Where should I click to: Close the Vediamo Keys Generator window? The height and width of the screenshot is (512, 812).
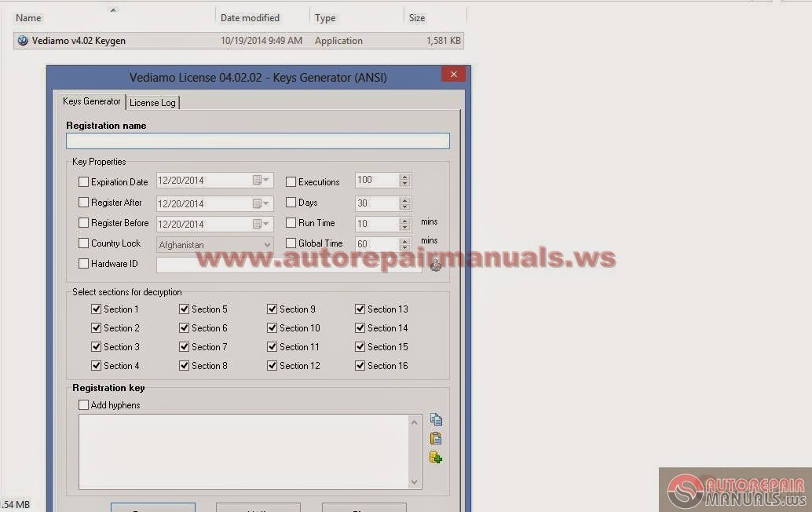pyautogui.click(x=454, y=74)
